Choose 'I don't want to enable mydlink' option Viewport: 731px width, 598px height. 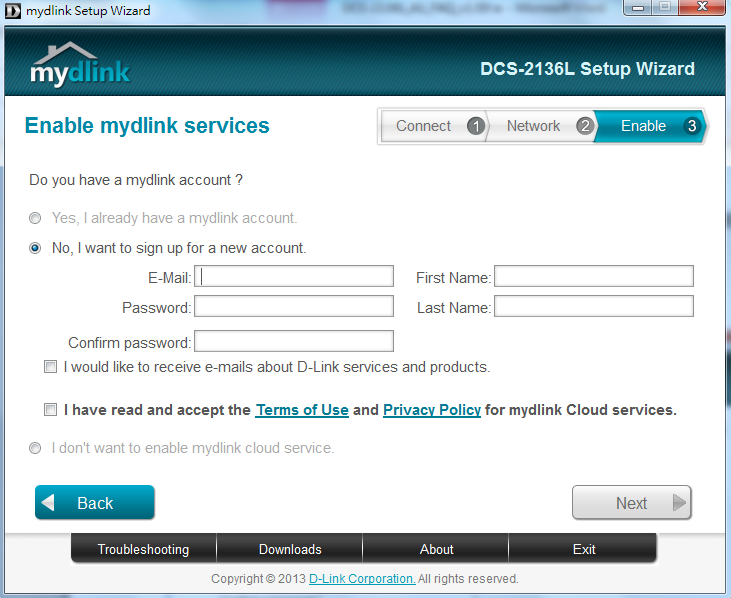click(36, 448)
